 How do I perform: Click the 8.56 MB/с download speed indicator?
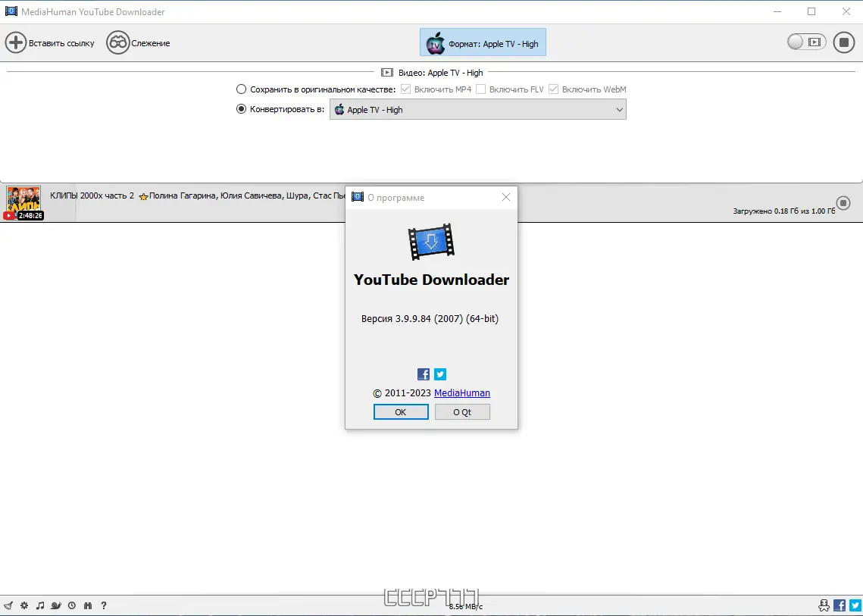[x=466, y=607]
